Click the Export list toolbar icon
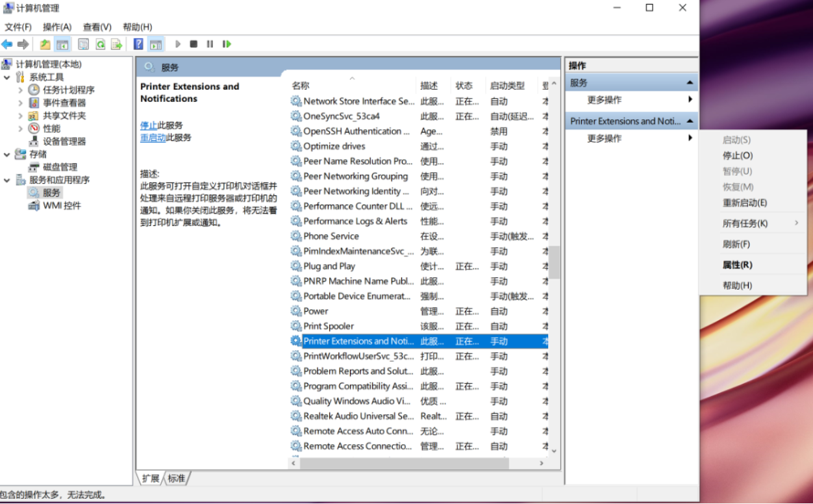This screenshot has height=504, width=813. point(116,44)
